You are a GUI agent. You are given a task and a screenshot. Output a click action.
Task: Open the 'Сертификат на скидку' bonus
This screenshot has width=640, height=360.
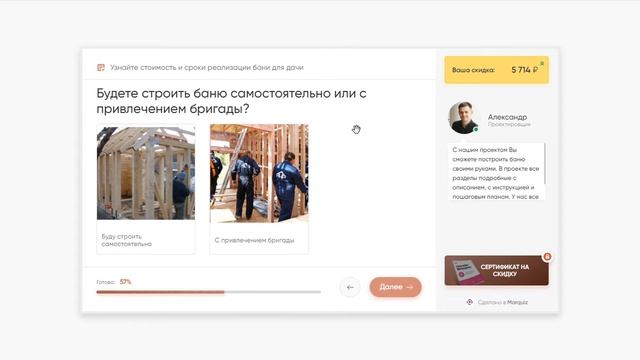496,270
